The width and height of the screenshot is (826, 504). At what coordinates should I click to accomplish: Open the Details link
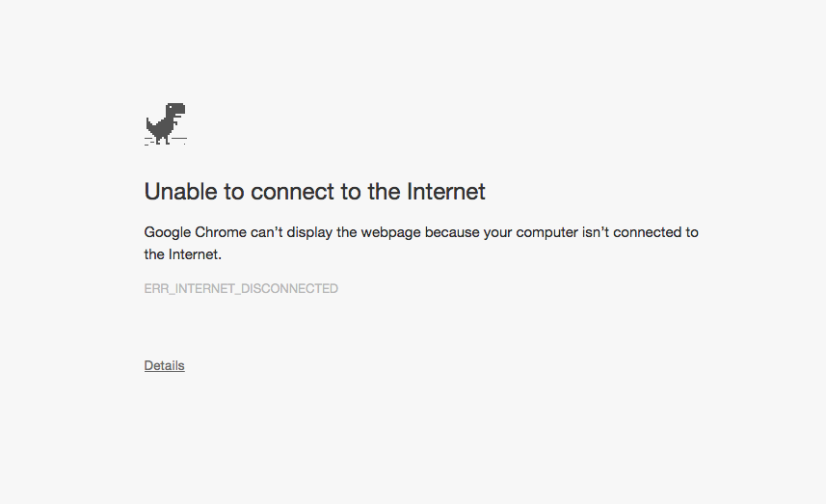pos(164,365)
